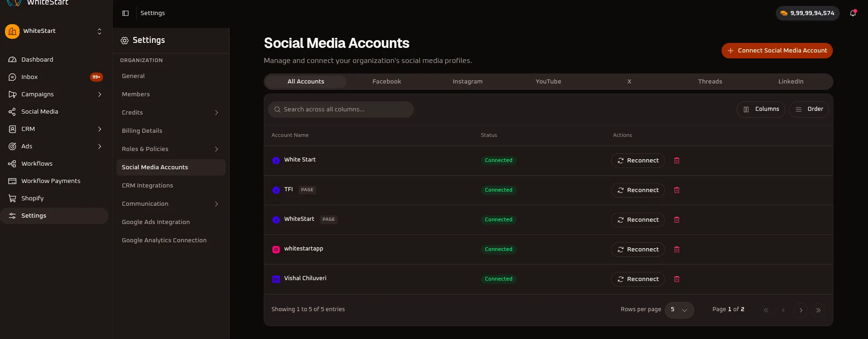Expand Roles & Policies submenu
This screenshot has height=339, width=868.
click(x=216, y=149)
